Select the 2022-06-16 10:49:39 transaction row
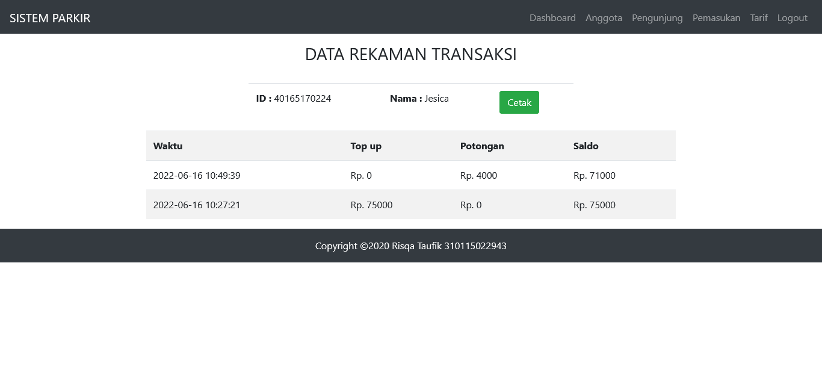 pos(411,176)
